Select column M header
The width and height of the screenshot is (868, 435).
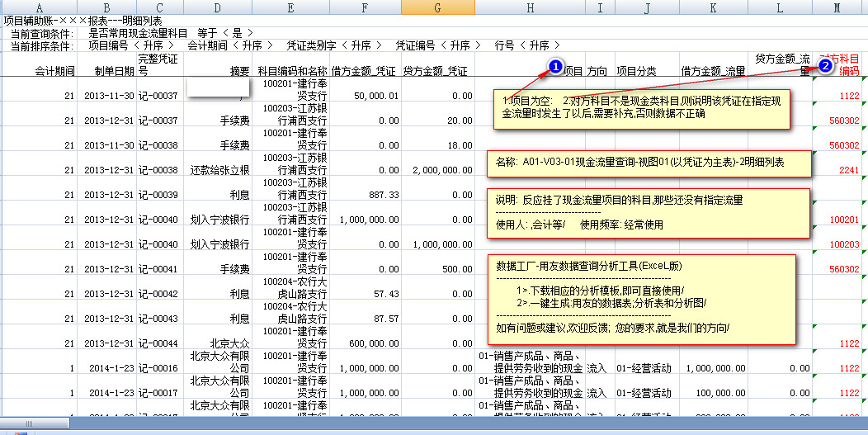pyautogui.click(x=837, y=7)
